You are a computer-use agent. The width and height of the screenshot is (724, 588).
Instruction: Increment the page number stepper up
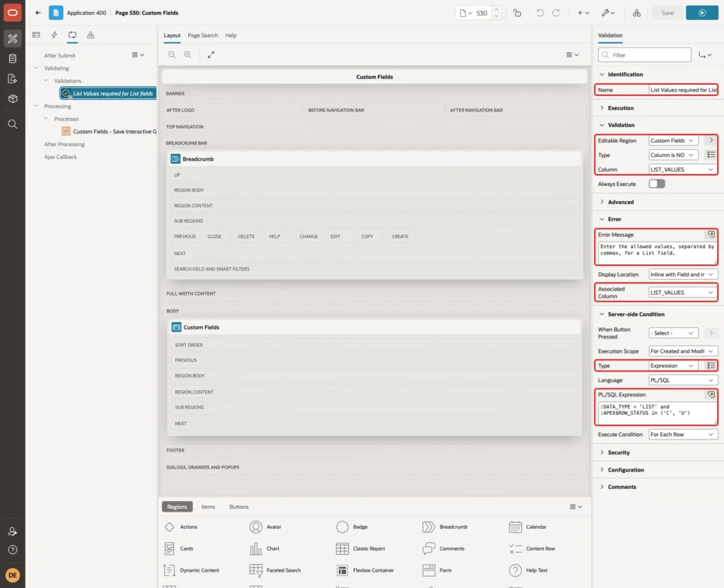(x=496, y=9)
